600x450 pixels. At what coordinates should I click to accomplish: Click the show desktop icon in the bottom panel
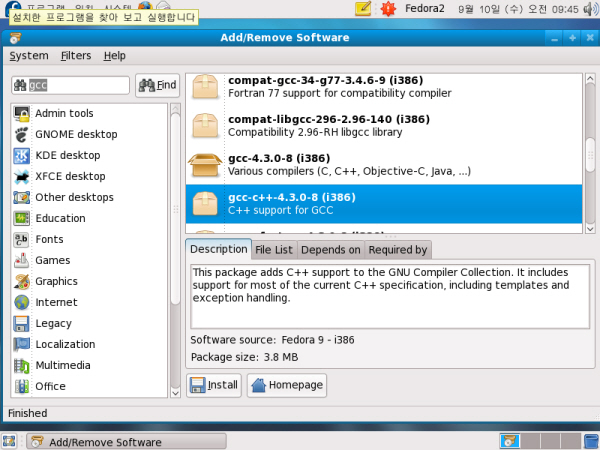(x=10, y=441)
